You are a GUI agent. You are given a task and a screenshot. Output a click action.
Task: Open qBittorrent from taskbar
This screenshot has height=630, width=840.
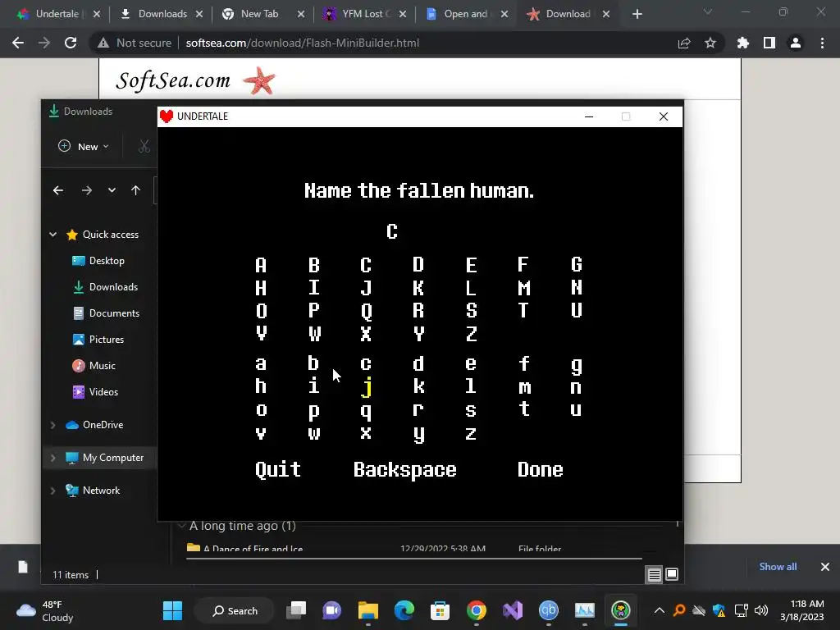point(548,610)
